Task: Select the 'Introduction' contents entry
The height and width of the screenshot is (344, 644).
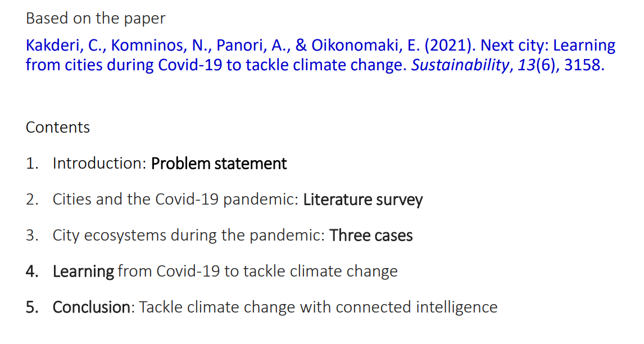Action: pyautogui.click(x=99, y=164)
